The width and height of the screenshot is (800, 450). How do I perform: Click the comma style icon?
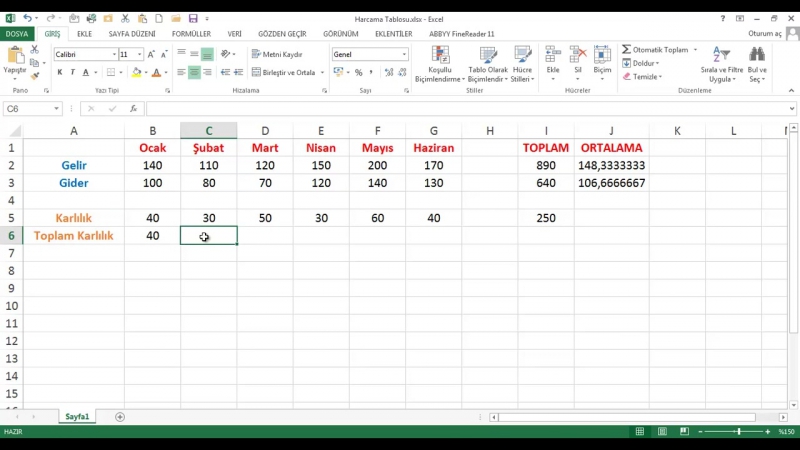371,72
